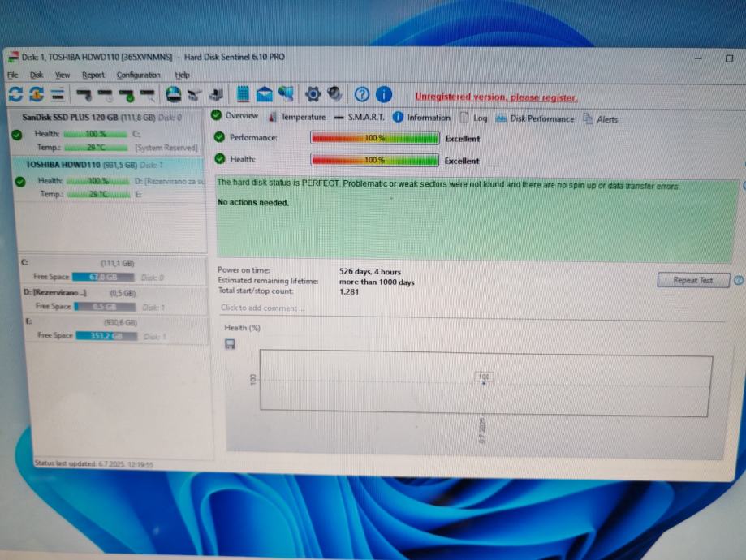
Task: Click the 'more than 1000 days' lifetime value
Action: [377, 282]
